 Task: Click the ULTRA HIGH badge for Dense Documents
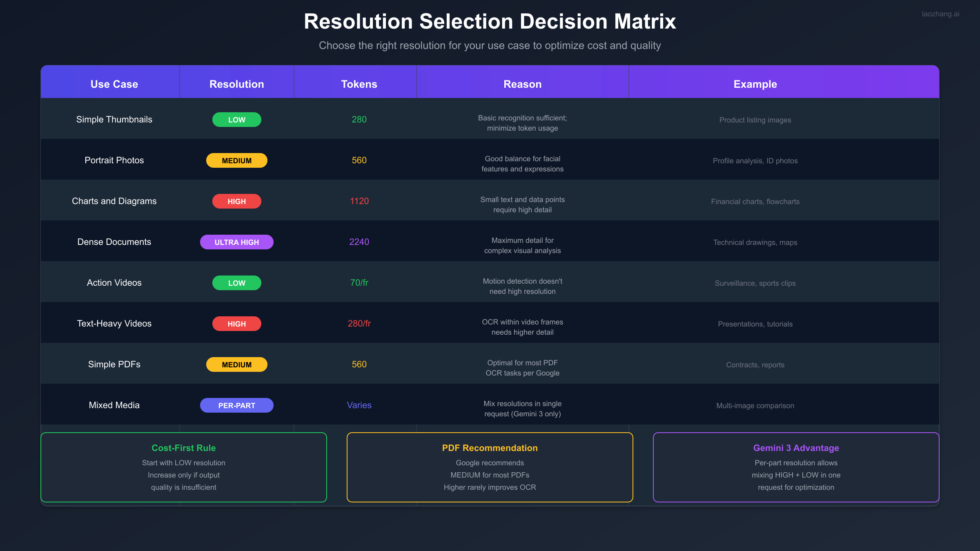pos(236,242)
